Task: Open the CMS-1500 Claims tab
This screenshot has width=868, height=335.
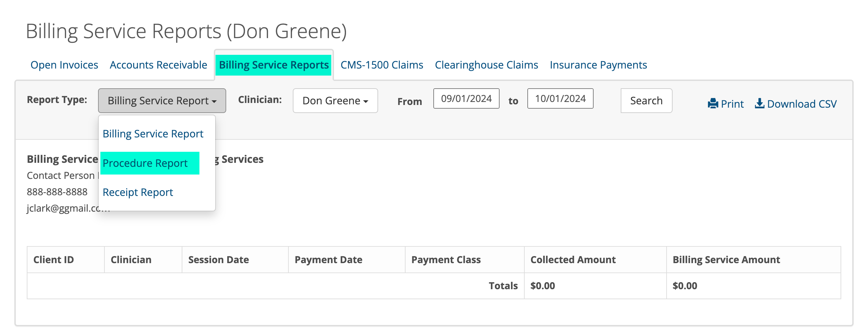Action: [381, 65]
